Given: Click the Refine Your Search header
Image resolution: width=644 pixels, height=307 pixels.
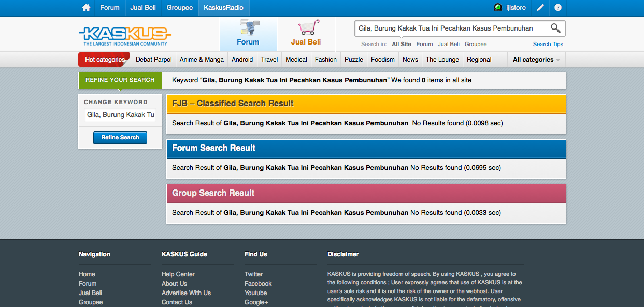Looking at the screenshot, I should (x=120, y=80).
